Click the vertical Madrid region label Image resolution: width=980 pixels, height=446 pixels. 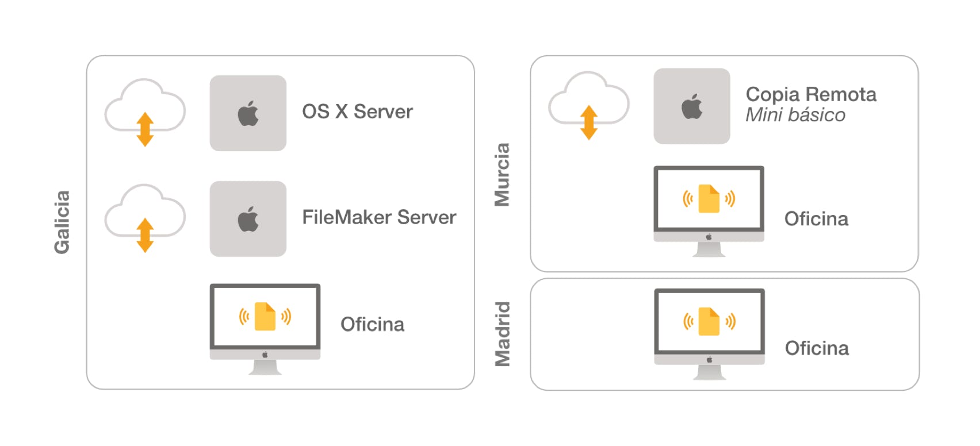(x=502, y=334)
